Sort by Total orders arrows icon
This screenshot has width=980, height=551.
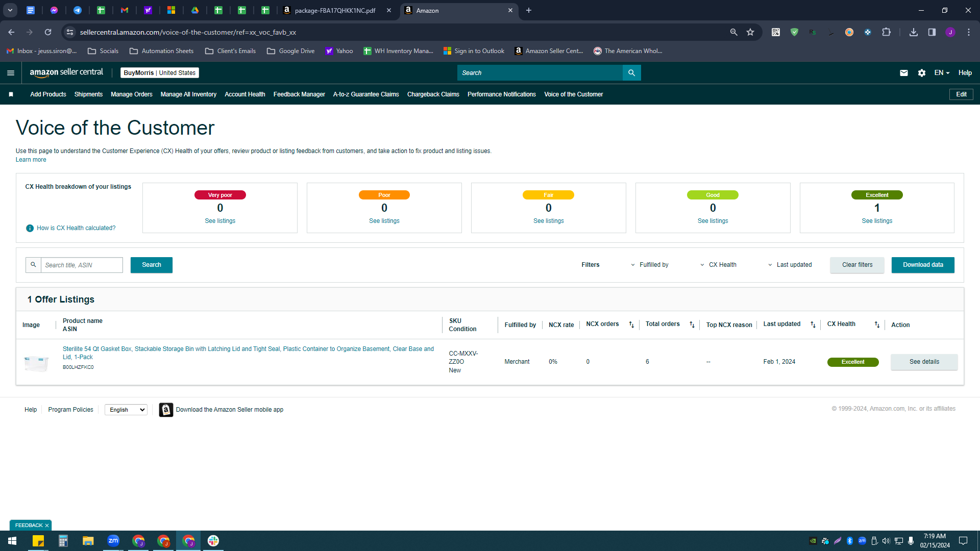point(692,324)
